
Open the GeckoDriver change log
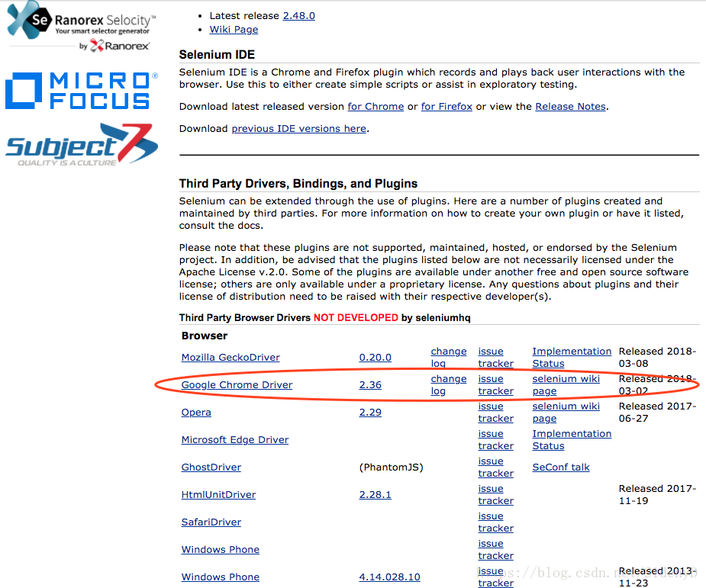click(449, 358)
